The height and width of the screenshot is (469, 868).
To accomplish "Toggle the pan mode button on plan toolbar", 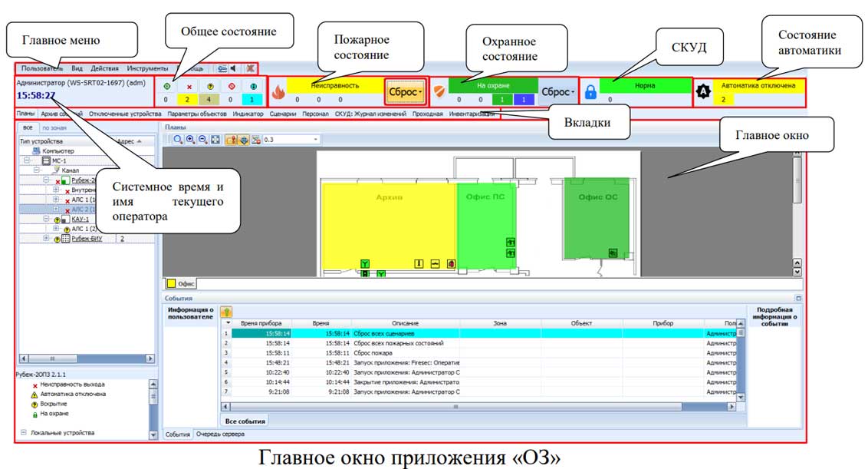I will [x=242, y=140].
